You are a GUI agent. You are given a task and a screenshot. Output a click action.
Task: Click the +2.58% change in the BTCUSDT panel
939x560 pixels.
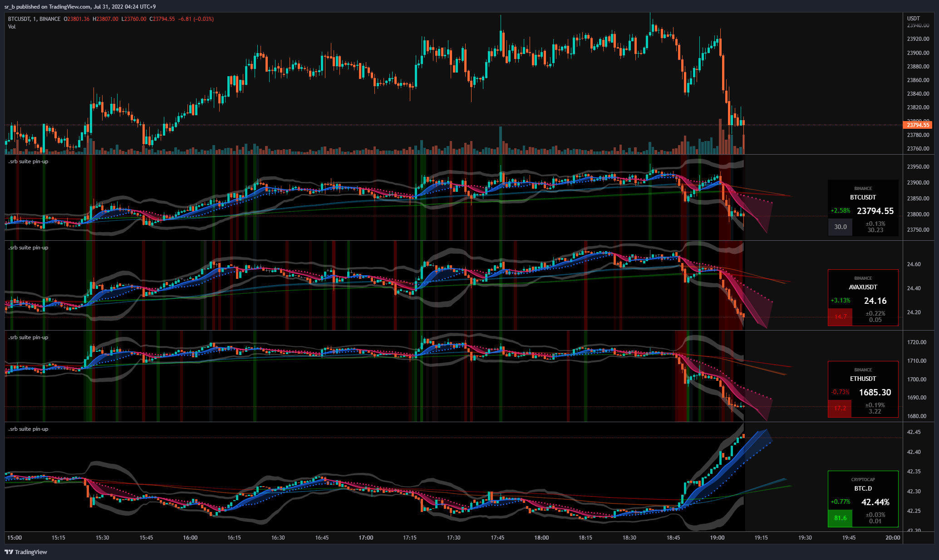click(841, 211)
